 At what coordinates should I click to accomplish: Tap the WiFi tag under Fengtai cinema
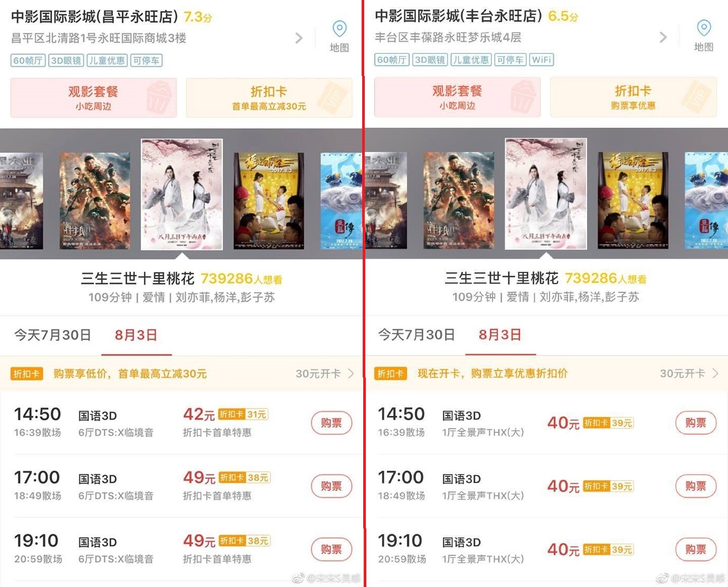point(541,60)
